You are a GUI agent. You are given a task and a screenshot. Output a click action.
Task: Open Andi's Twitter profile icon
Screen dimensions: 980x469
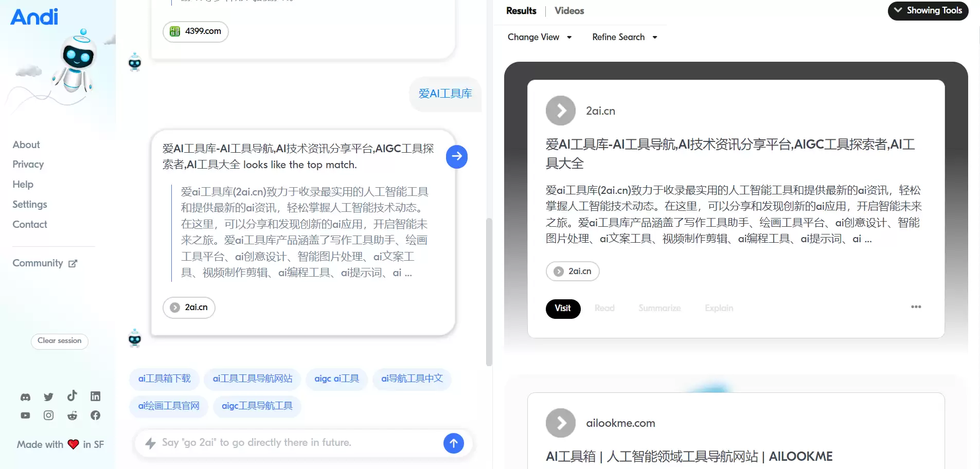(48, 396)
